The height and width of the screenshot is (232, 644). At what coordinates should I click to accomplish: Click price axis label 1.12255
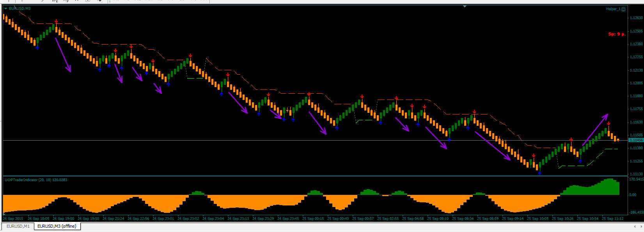click(x=637, y=57)
